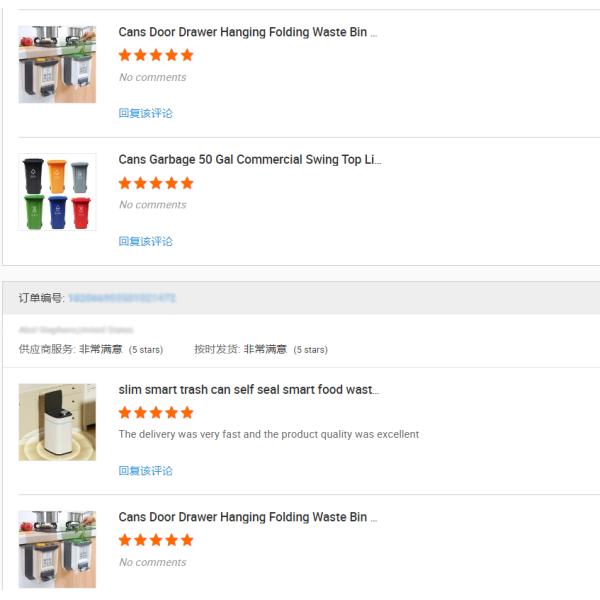Open the Cans Garbage 50 Gal Commercial Swing Top title
The width and height of the screenshot is (600, 600).
[249, 160]
